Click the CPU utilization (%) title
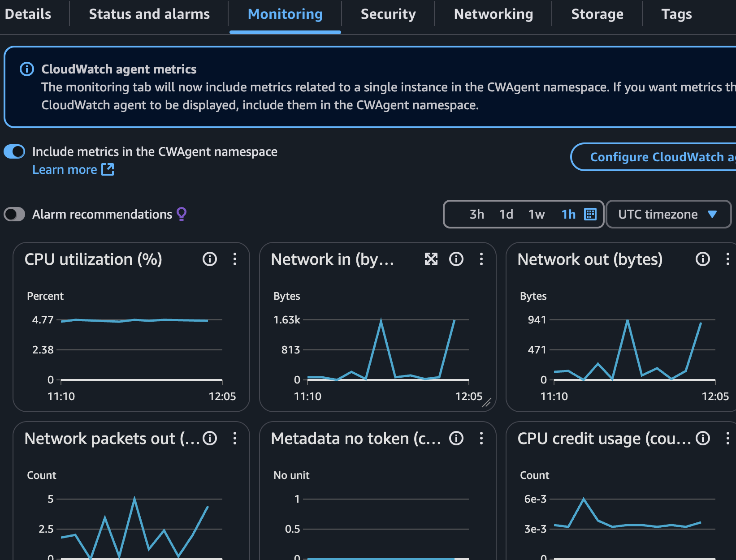Screen dimensions: 736x560 [93, 259]
